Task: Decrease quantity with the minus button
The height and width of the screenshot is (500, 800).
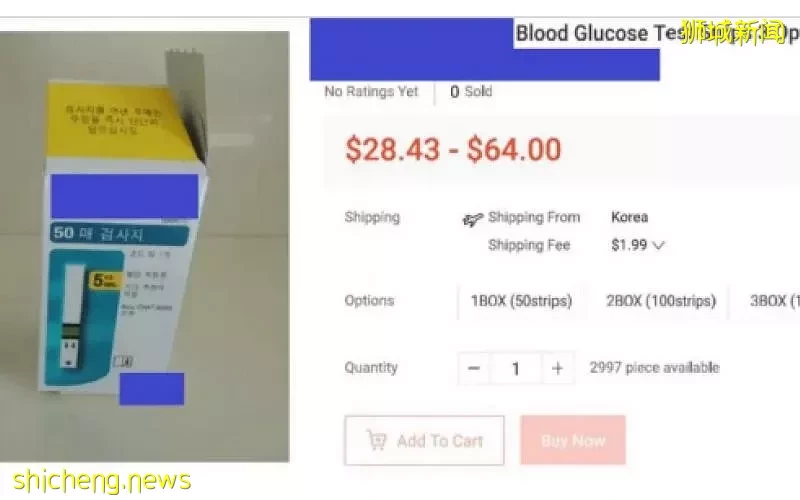Action: point(474,368)
